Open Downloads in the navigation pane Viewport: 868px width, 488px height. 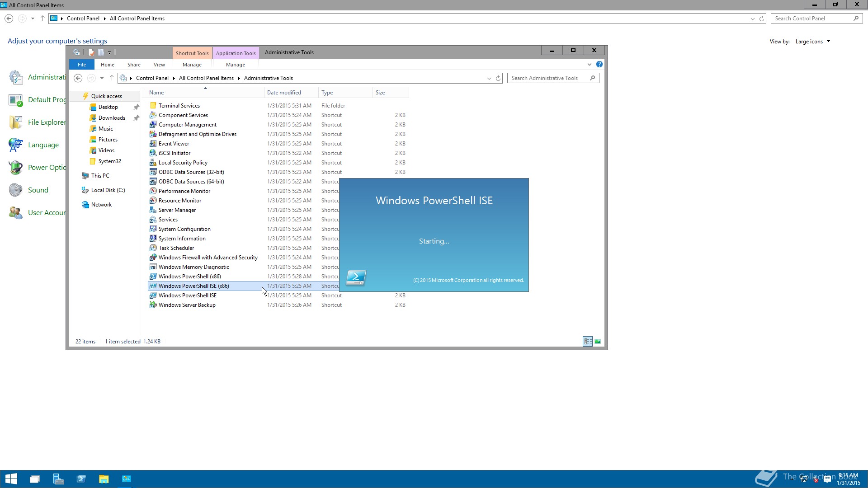pyautogui.click(x=112, y=118)
